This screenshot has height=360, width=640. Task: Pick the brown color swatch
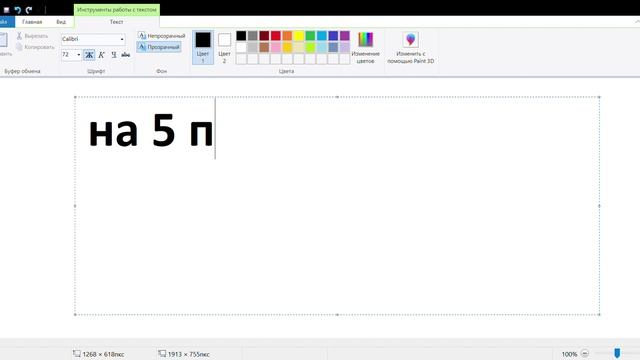pyautogui.click(x=264, y=47)
